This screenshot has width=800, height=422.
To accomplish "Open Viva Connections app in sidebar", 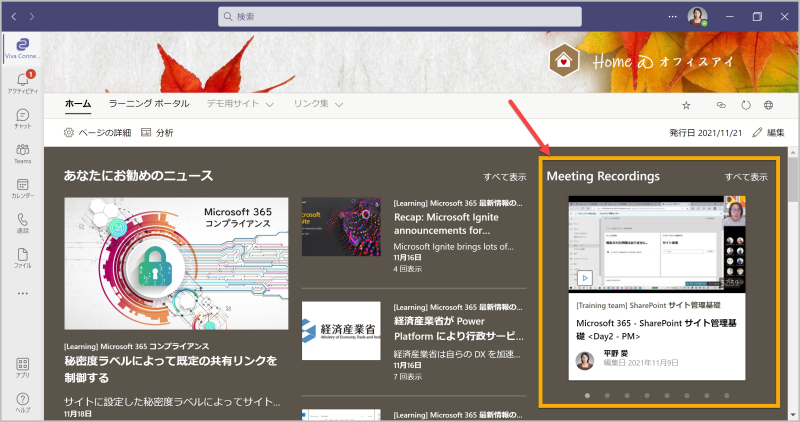I will coord(22,48).
